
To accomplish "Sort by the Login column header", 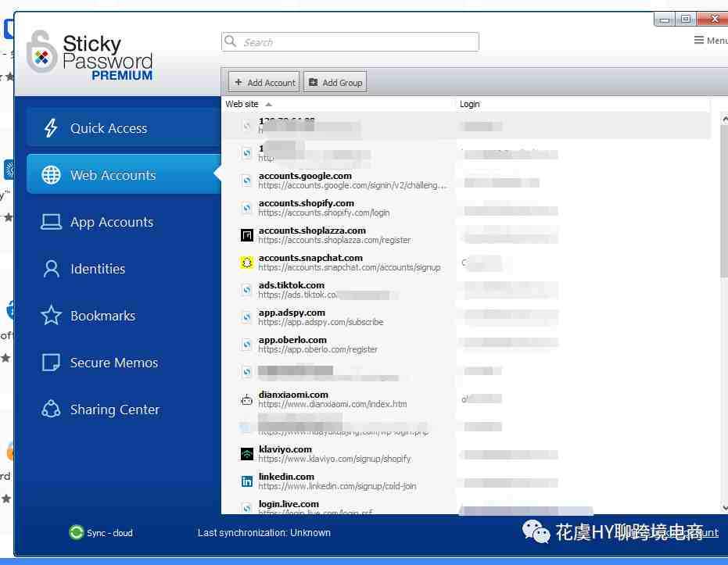I will point(469,104).
